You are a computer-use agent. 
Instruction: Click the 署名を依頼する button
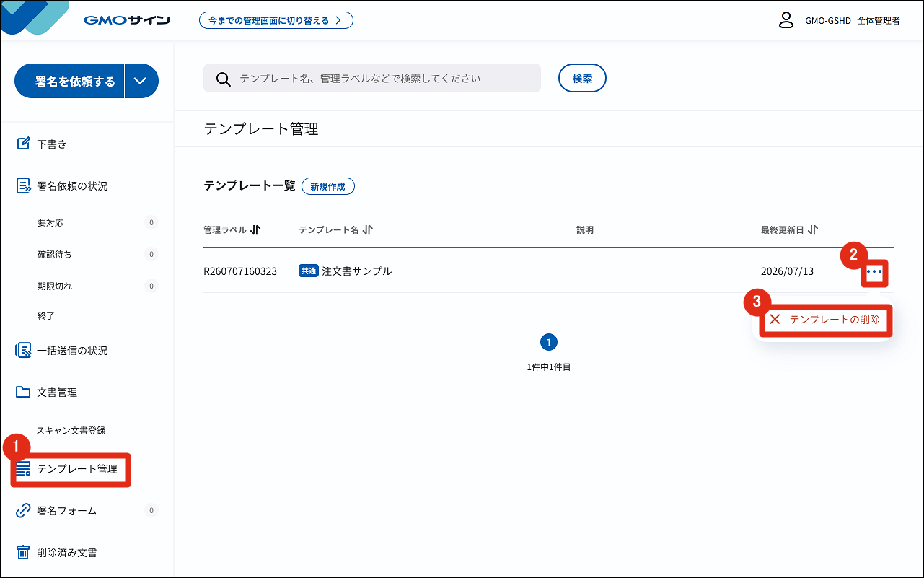pyautogui.click(x=70, y=81)
